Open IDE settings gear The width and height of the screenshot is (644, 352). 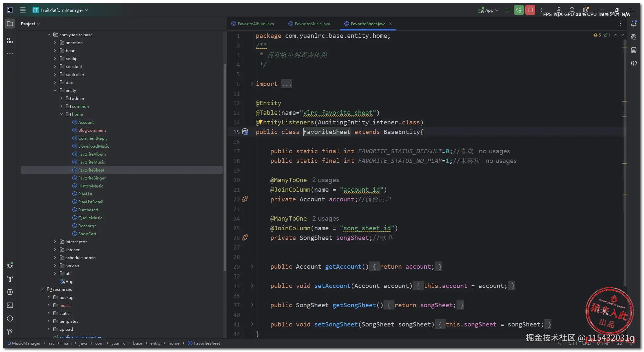click(586, 10)
